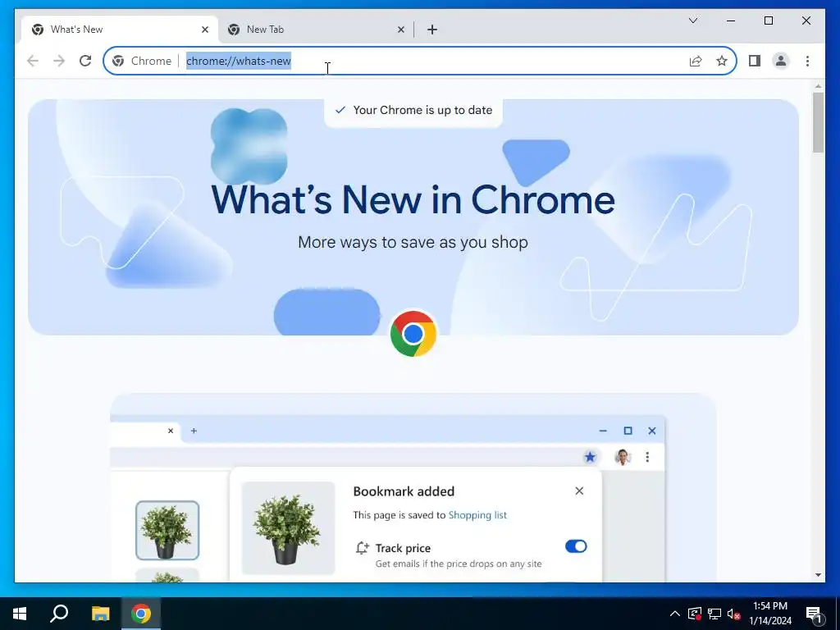
Task: Switch to the New Tab tab
Action: [x=316, y=30]
